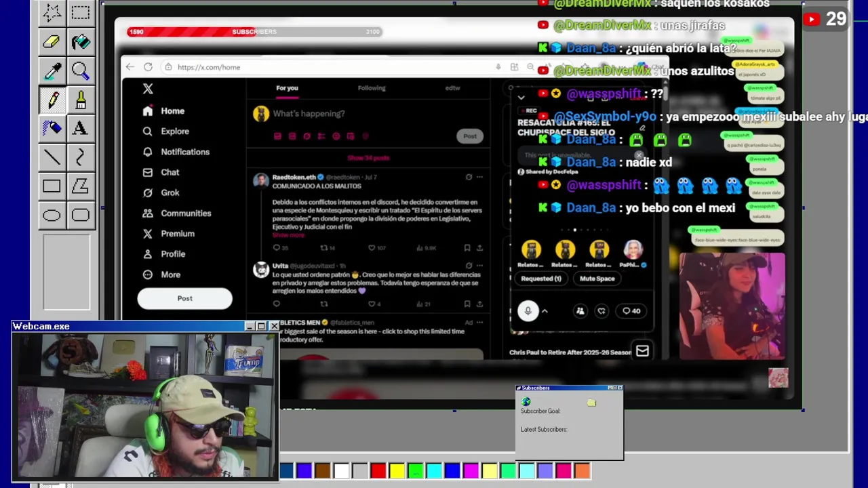The image size is (868, 488).
Task: Pick the red color swatch
Action: 378,470
